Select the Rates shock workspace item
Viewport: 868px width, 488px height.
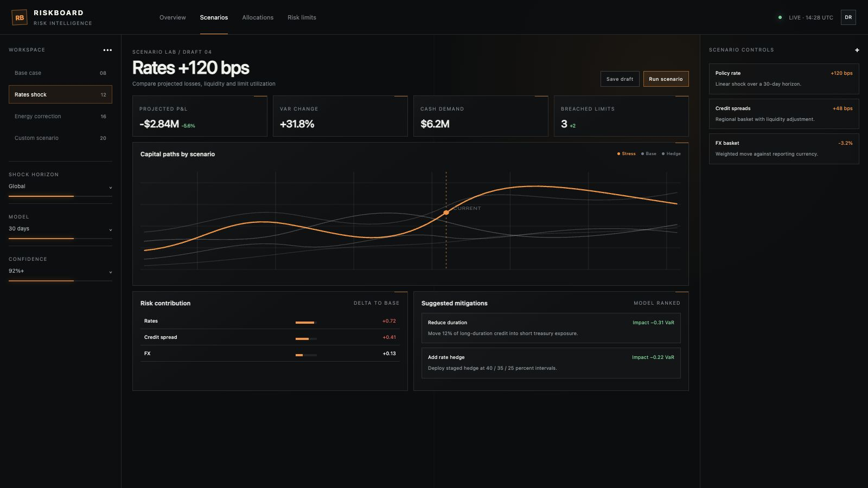pyautogui.click(x=60, y=94)
